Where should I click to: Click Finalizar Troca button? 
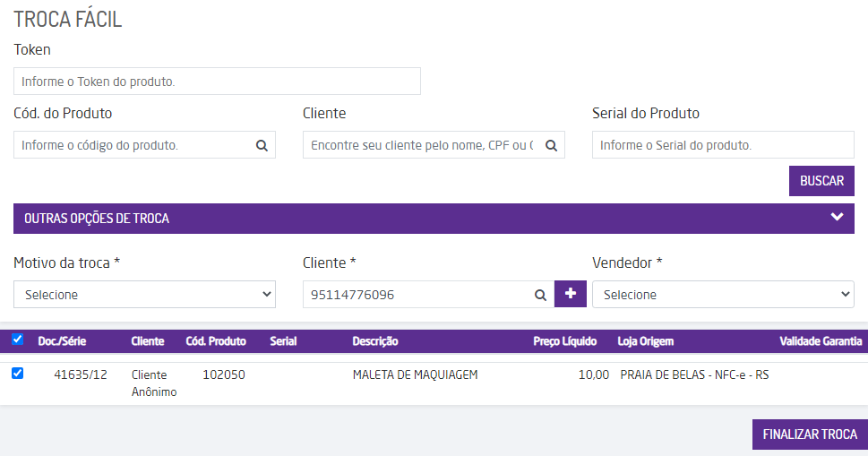click(810, 434)
